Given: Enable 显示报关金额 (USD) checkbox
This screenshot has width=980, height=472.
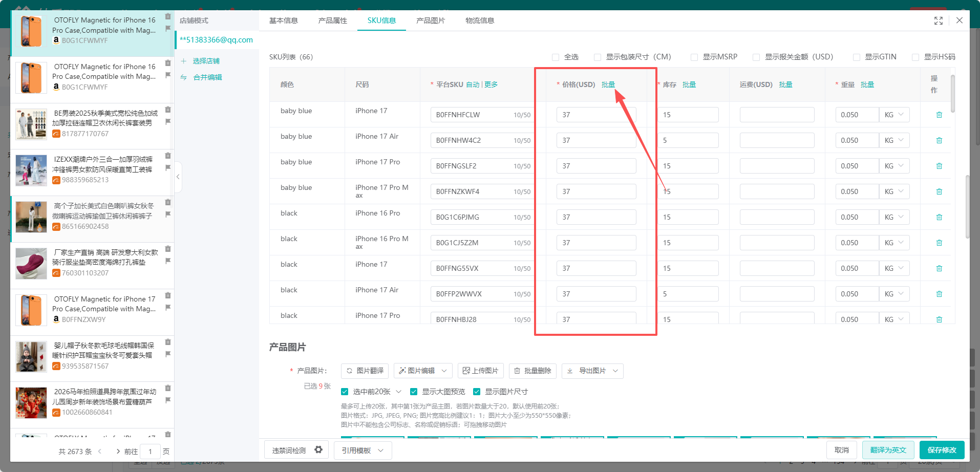Looking at the screenshot, I should (x=756, y=57).
